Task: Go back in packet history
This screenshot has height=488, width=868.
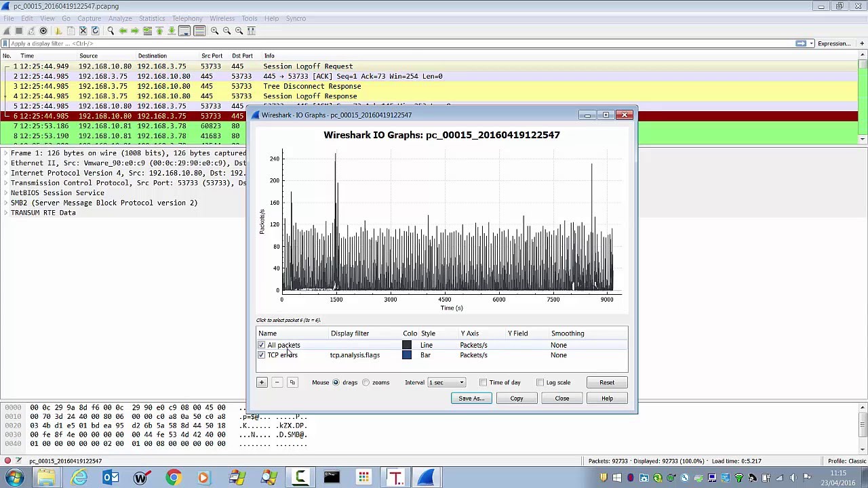Action: (123, 30)
